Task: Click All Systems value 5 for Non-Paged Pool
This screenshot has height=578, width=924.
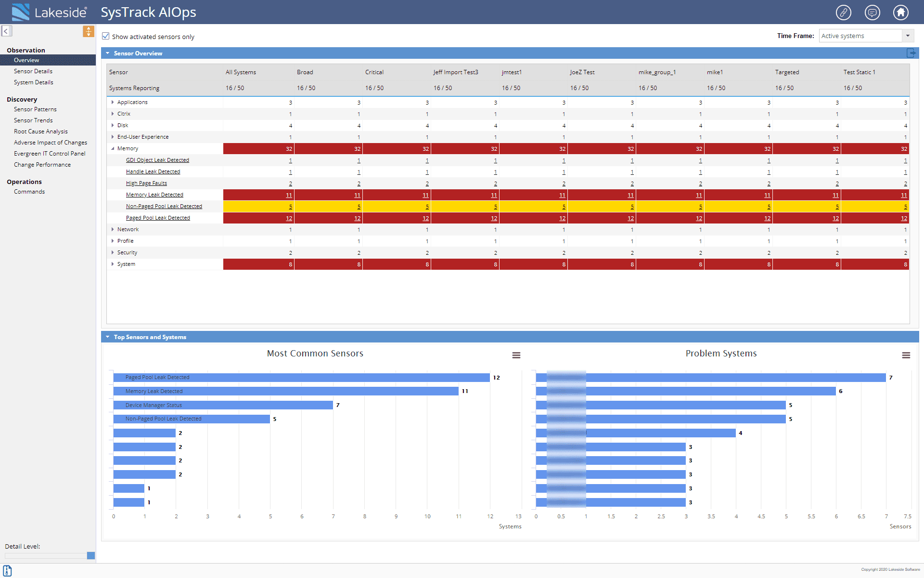Action: pos(291,207)
